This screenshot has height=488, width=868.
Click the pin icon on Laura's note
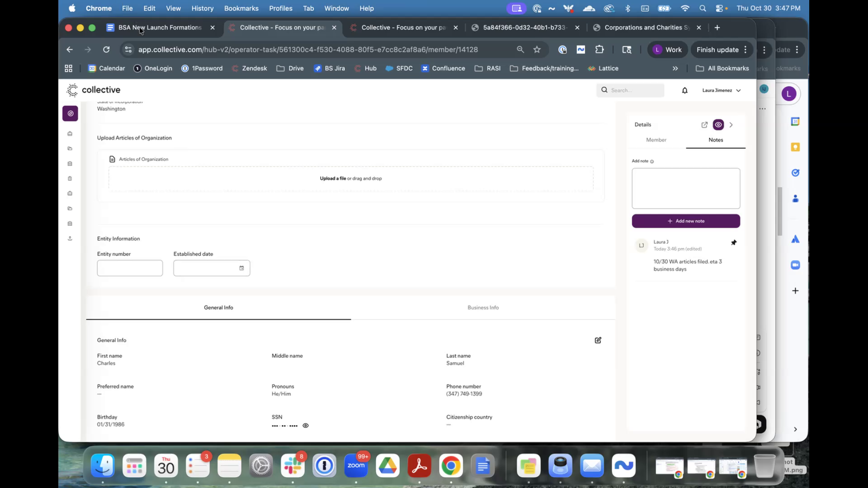pos(734,243)
